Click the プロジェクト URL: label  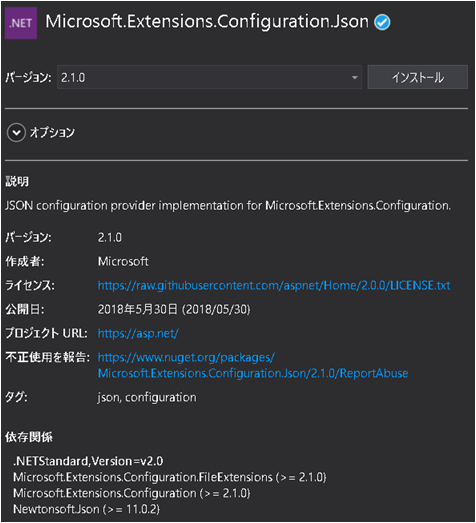click(46, 333)
